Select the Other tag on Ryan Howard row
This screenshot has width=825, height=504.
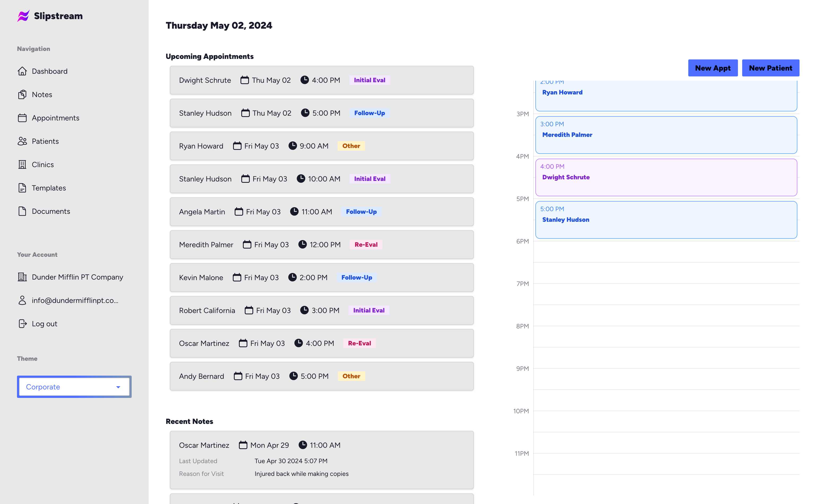(x=351, y=146)
